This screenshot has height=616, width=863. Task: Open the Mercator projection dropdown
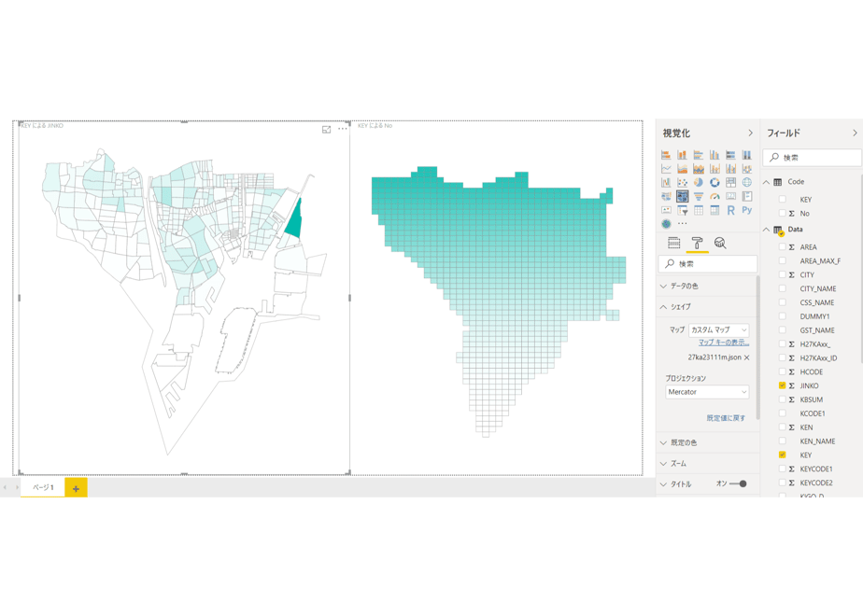pyautogui.click(x=707, y=392)
